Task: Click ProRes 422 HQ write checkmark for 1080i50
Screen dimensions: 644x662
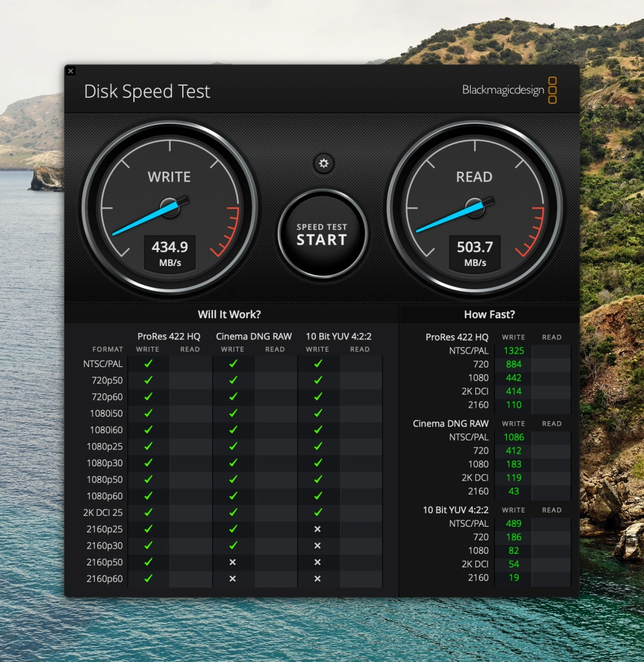Action: (148, 413)
